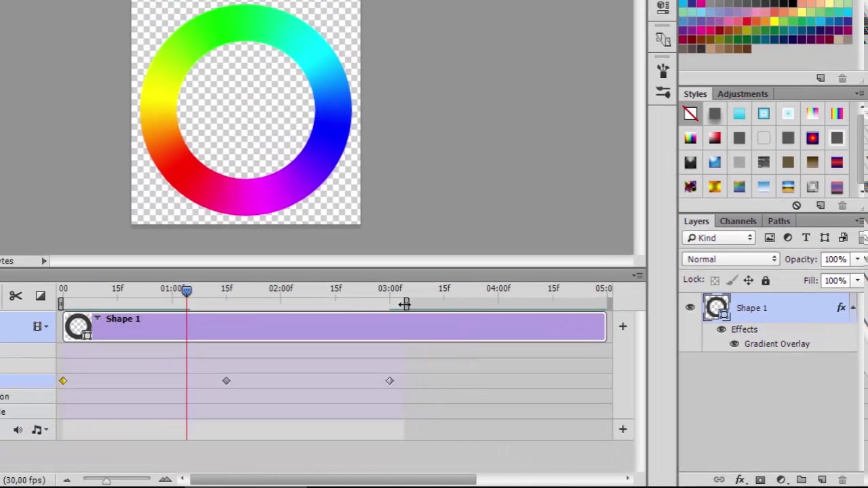
Task: Click the add media plus button on video track
Action: (x=623, y=327)
